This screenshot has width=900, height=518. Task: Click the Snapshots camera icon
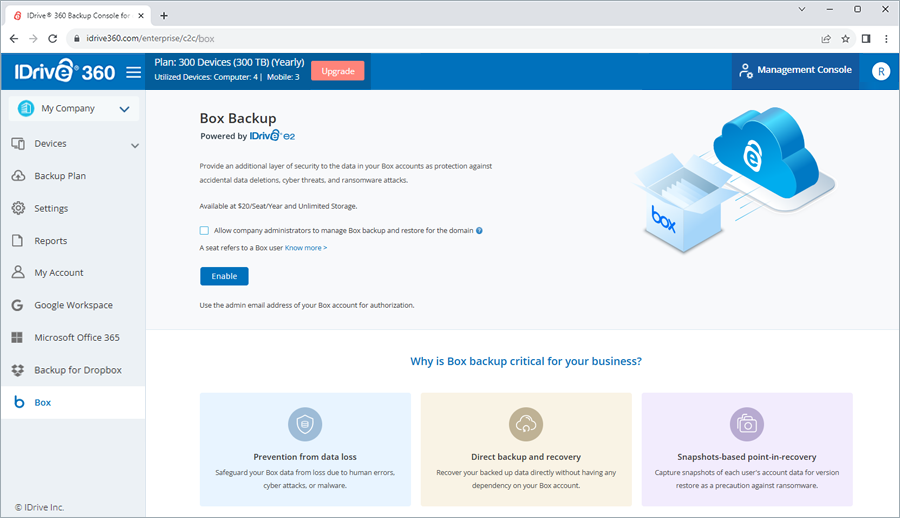click(x=747, y=424)
